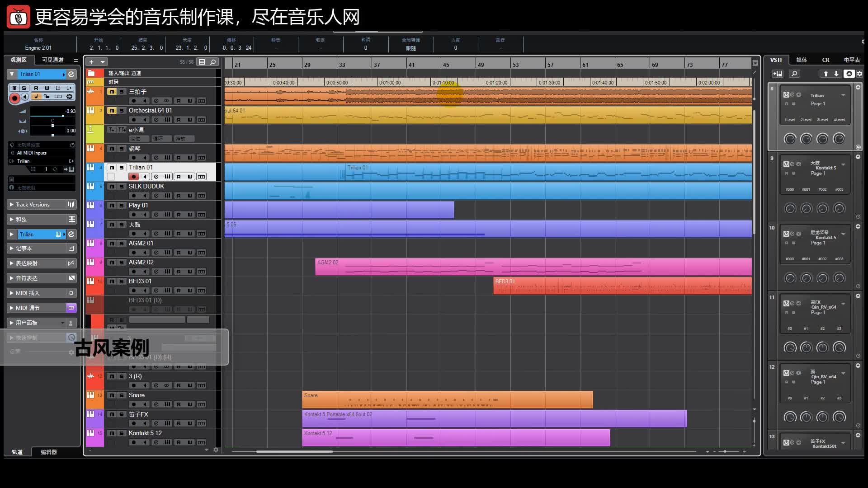Solo the Orchestral.64 01 track

[x=122, y=110]
